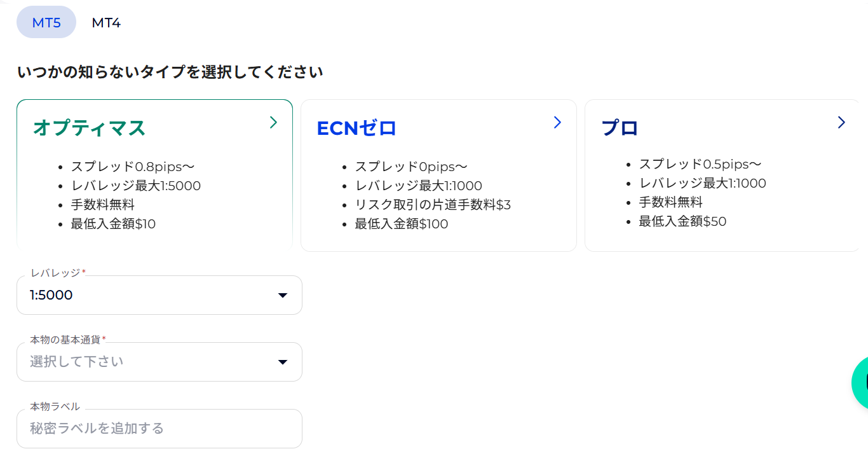Click the arrow icon on the オプティマス card
Screen dimensions: 868x456
(273, 122)
